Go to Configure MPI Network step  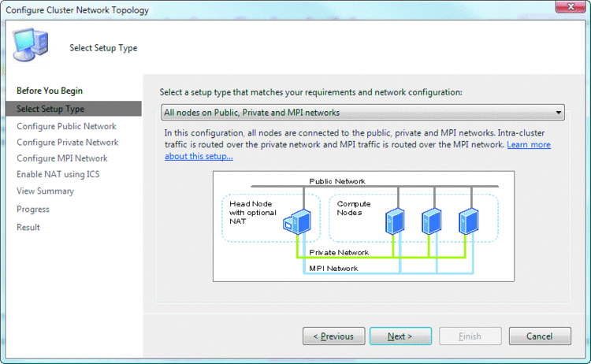[61, 158]
